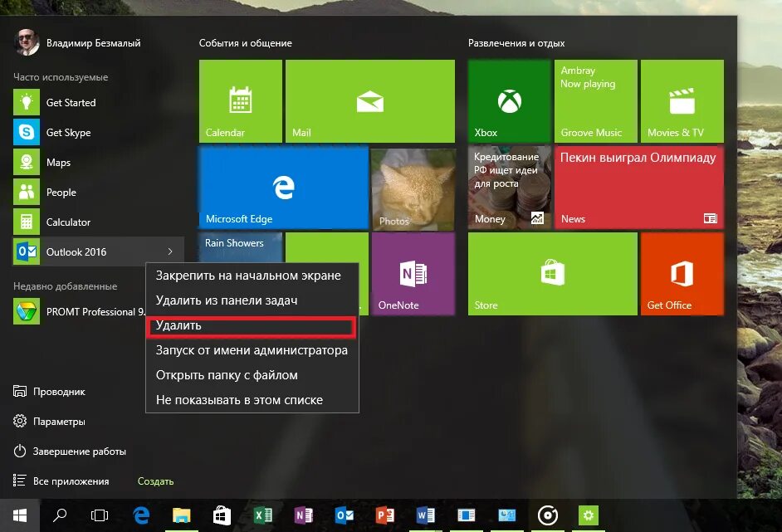Screen dimensions: 782x532
Task: Open the Calendar tile
Action: (241, 101)
